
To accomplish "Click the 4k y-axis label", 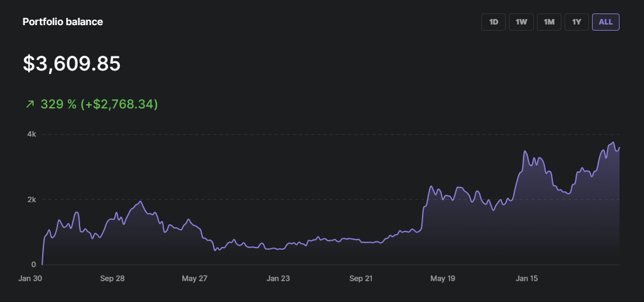I will pos(32,134).
